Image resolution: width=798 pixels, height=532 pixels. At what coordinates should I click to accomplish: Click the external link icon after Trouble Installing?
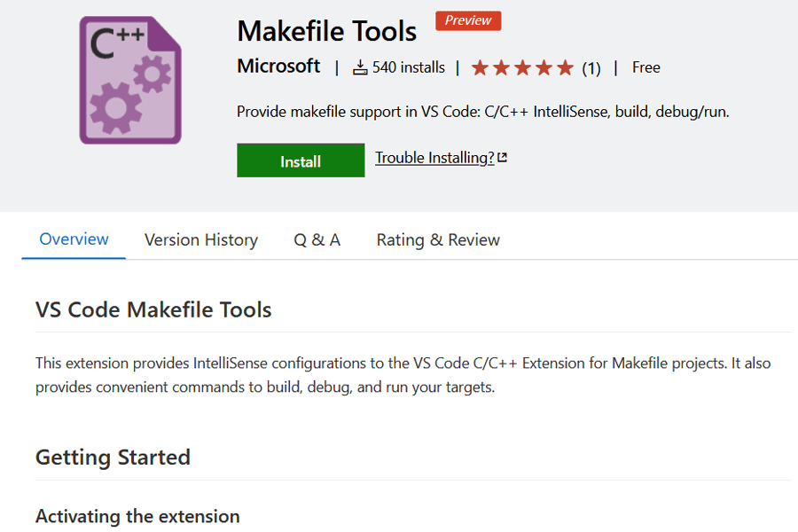click(x=503, y=156)
